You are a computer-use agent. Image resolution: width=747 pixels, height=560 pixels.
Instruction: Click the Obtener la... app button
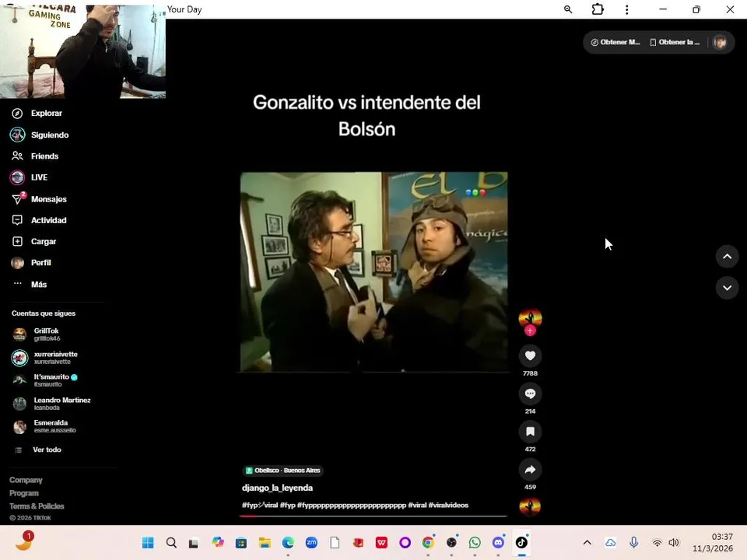pos(675,42)
